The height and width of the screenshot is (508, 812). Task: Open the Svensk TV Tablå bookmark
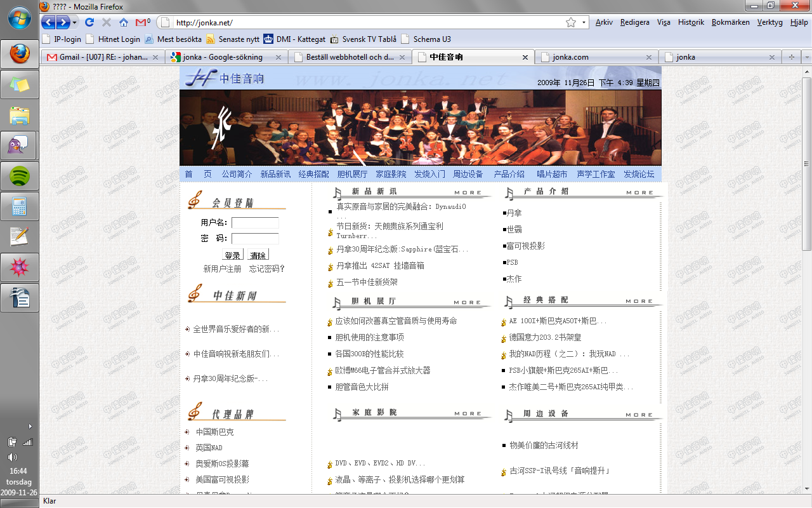tap(363, 39)
